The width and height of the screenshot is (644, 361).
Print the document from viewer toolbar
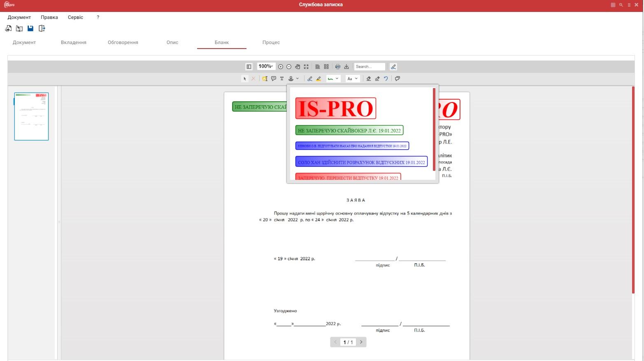coord(338,67)
